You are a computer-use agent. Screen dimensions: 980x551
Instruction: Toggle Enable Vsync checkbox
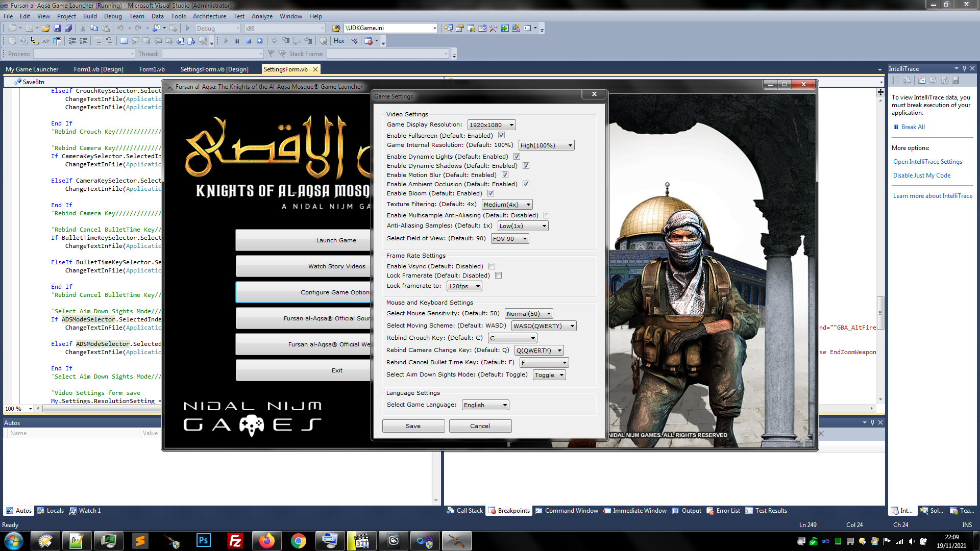pos(492,266)
